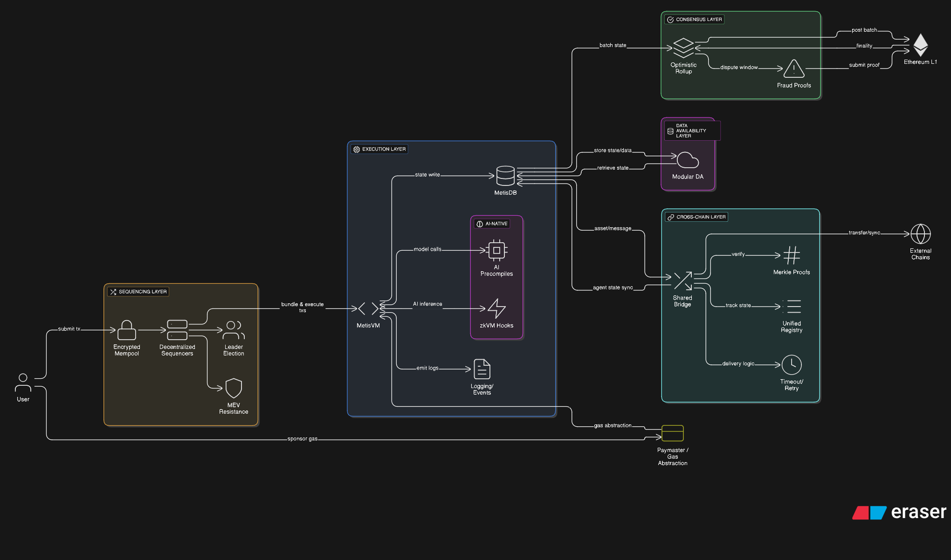Select the 'dispute window' edge label
951x560 pixels.
pos(739,67)
